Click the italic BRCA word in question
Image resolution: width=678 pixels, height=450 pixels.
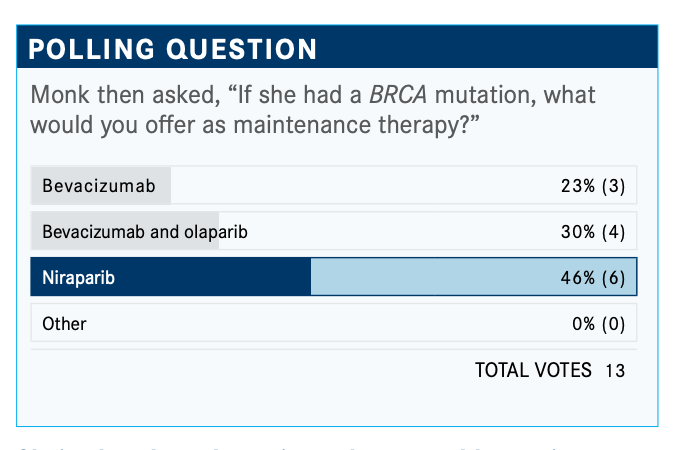pyautogui.click(x=398, y=95)
